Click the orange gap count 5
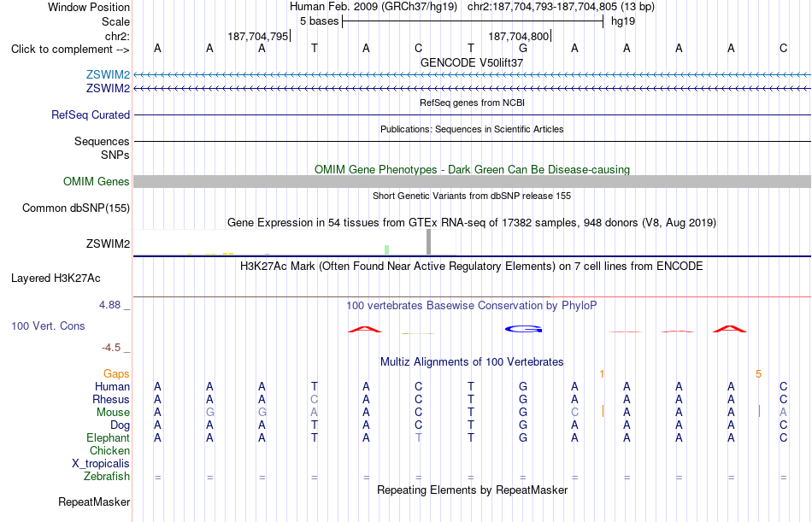Image resolution: width=812 pixels, height=522 pixels. (x=758, y=374)
